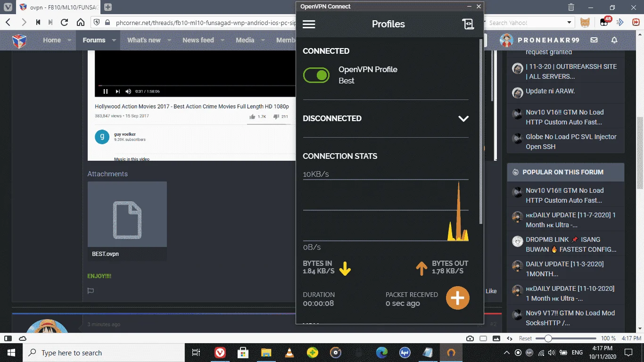The width and height of the screenshot is (644, 362).
Task: Click the fast forward navigation button
Action: (50, 22)
